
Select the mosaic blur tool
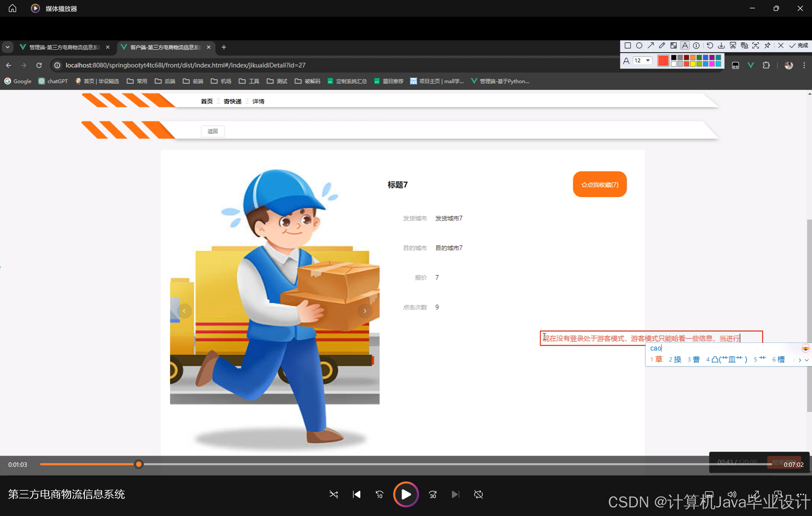click(673, 46)
